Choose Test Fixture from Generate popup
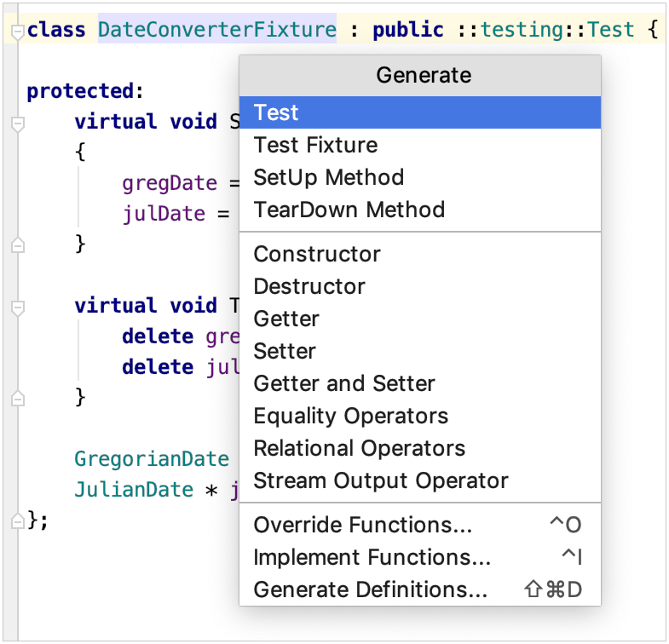Image resolution: width=669 pixels, height=644 pixels. (x=420, y=145)
